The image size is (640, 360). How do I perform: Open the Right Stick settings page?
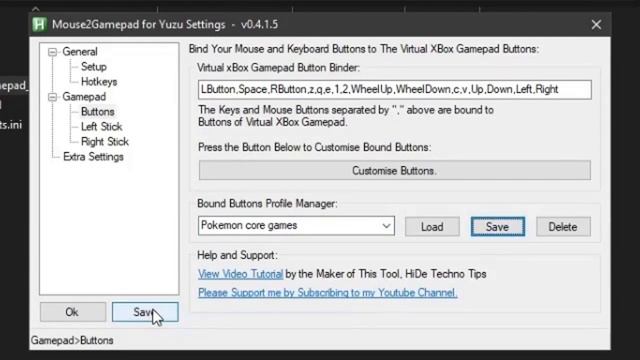tap(105, 142)
